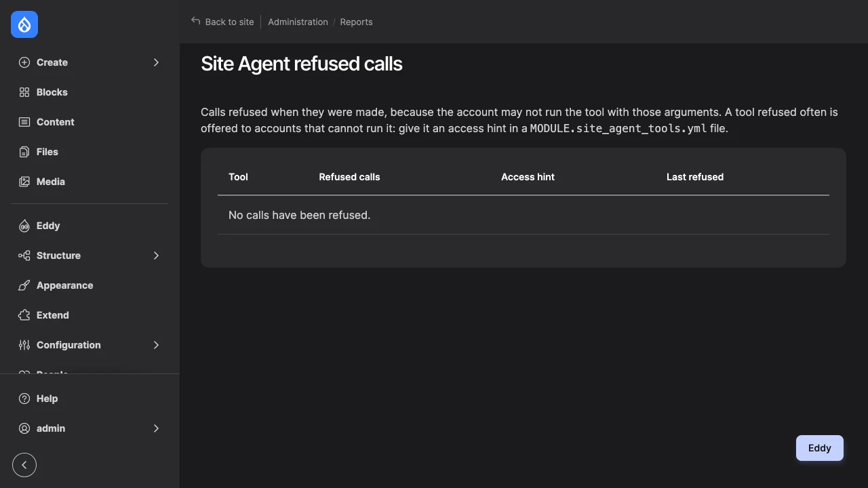Click the Help question mark icon

tap(24, 399)
